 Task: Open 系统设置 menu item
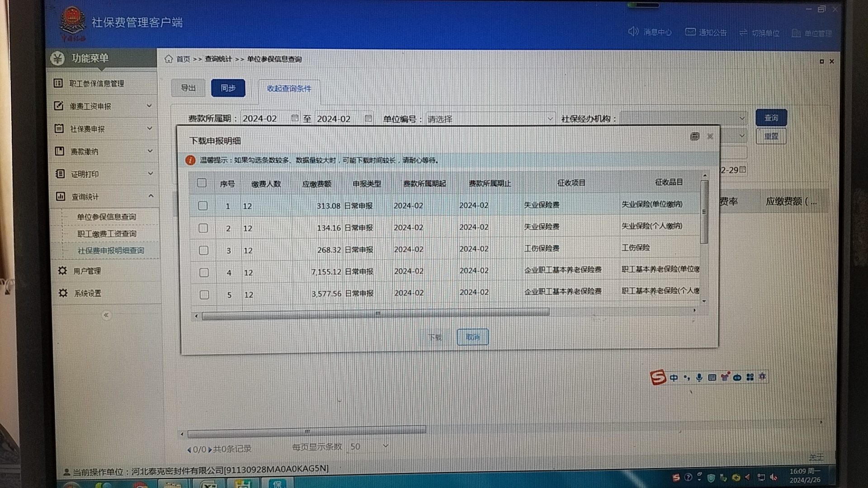coord(88,293)
